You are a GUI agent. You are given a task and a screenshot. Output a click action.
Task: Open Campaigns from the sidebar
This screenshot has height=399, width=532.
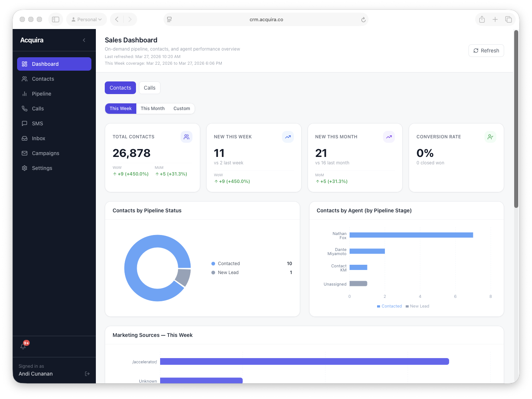45,153
